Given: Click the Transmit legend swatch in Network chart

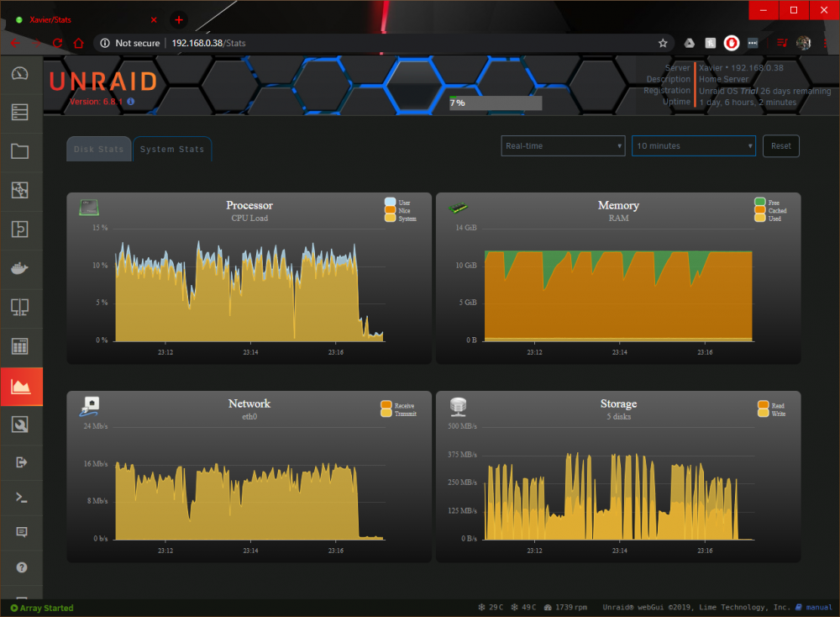Looking at the screenshot, I should click(386, 413).
